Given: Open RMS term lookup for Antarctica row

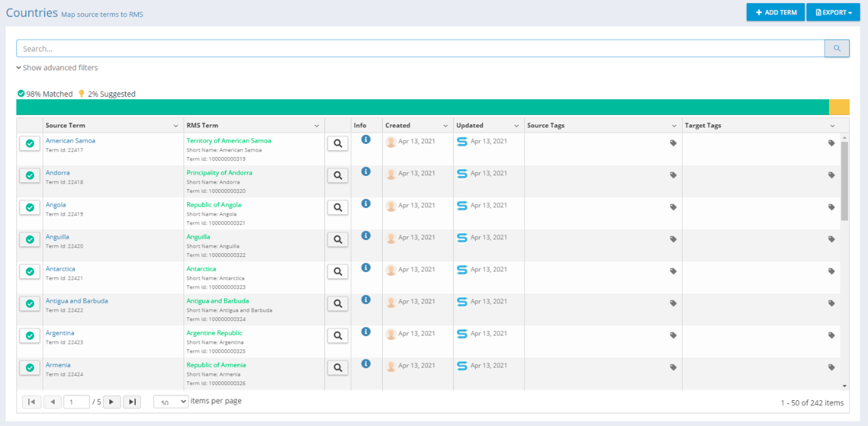Looking at the screenshot, I should pos(337,272).
